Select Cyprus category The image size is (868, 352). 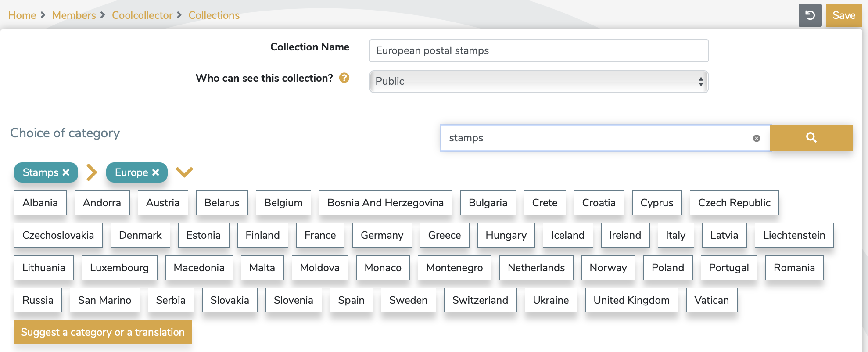click(x=657, y=203)
